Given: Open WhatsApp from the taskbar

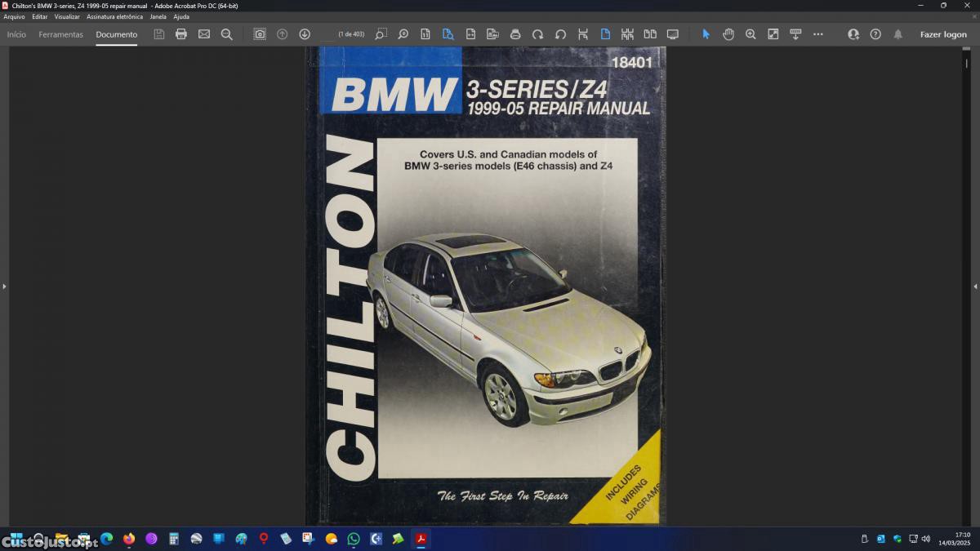Looking at the screenshot, I should 354,539.
